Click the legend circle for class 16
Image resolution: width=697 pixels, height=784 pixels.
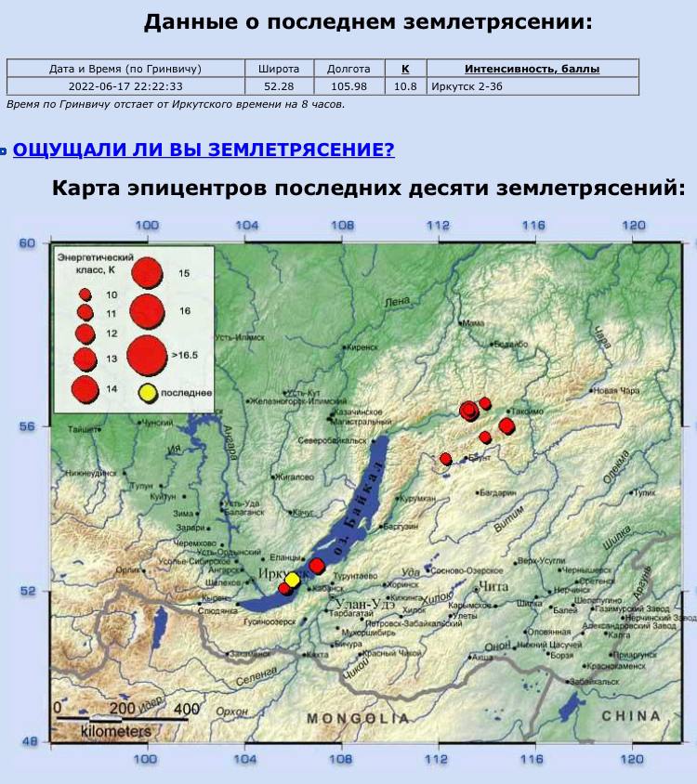point(147,311)
